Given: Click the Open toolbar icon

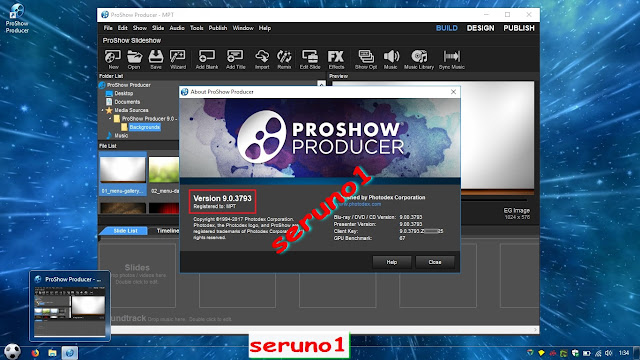Looking at the screenshot, I should coord(134,59).
